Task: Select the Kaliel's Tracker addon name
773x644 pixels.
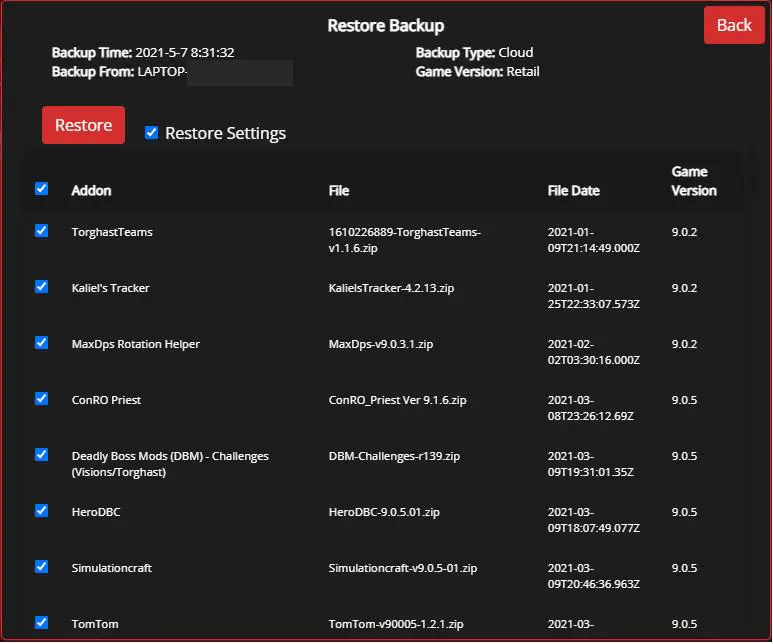Action: pyautogui.click(x=110, y=288)
